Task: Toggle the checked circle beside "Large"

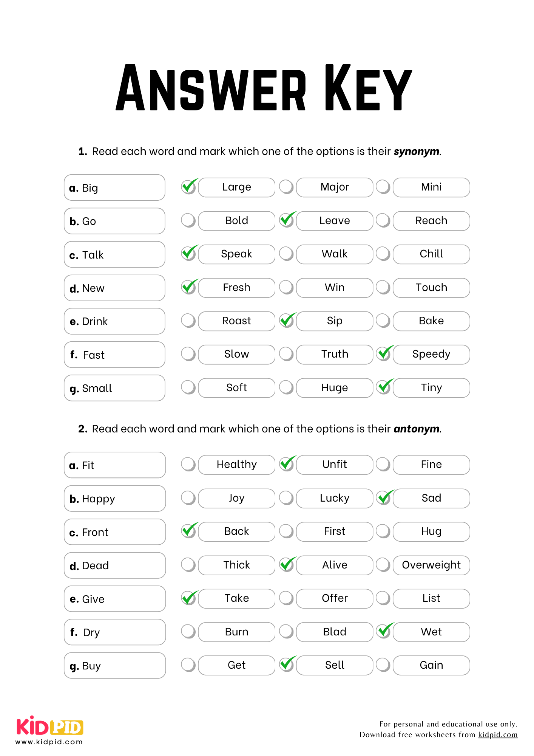Action: 189,187
